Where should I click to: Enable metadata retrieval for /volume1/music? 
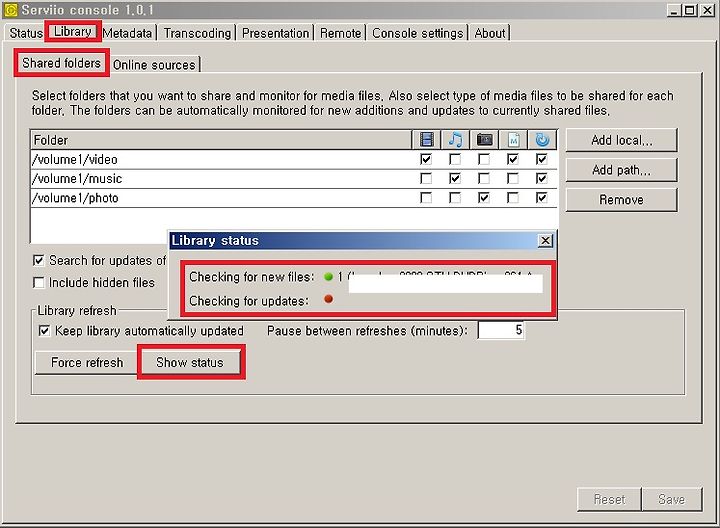pos(513,179)
